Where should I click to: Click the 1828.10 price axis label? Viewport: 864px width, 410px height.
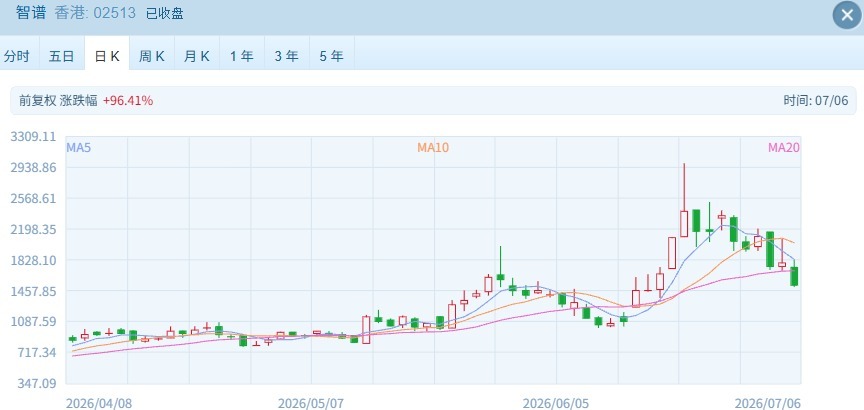click(x=33, y=260)
